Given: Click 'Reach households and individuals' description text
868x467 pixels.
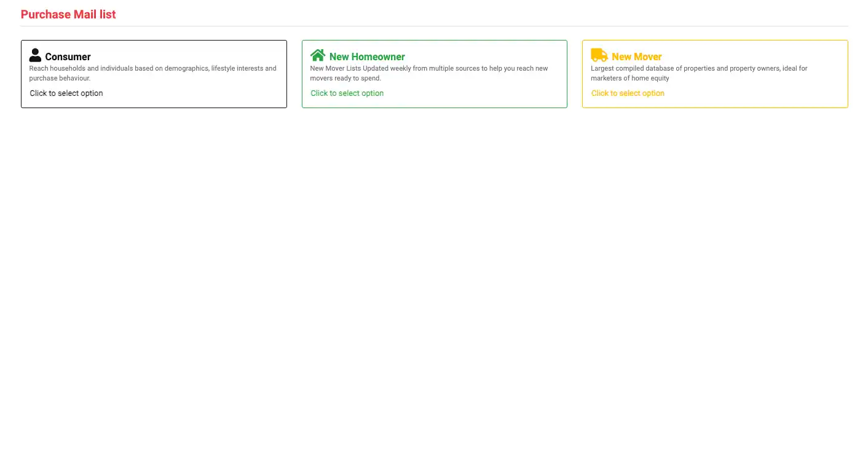Looking at the screenshot, I should [152, 68].
